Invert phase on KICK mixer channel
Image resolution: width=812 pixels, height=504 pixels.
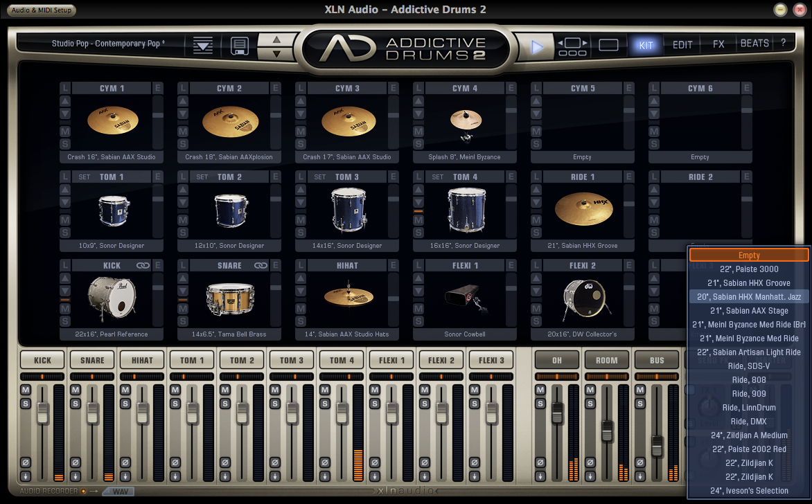[x=26, y=462]
